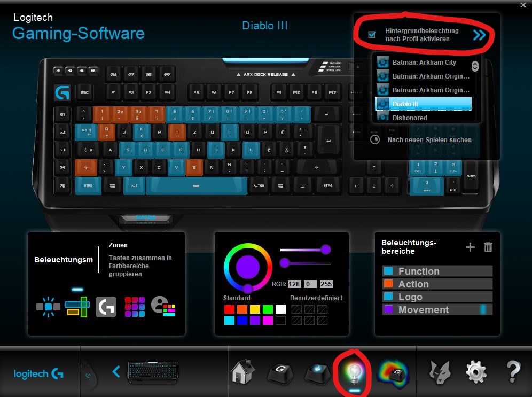Open the game mode key icon
The width and height of the screenshot is (532, 397).
tap(317, 373)
